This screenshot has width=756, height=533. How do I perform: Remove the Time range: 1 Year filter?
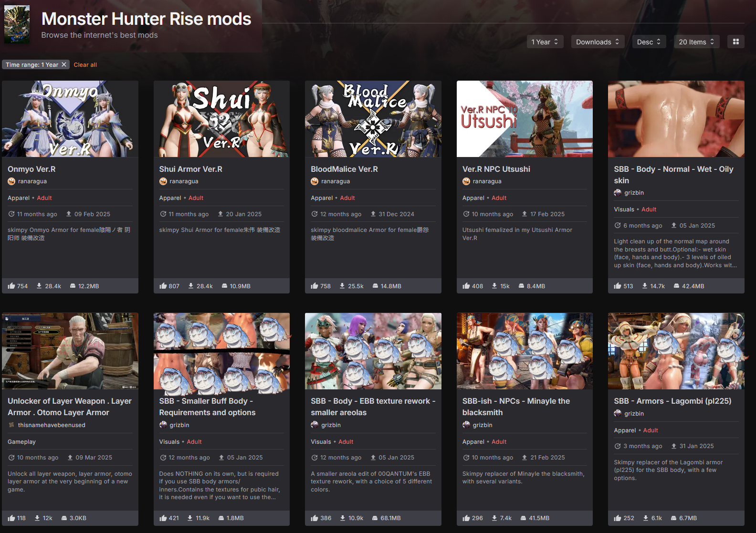click(64, 65)
